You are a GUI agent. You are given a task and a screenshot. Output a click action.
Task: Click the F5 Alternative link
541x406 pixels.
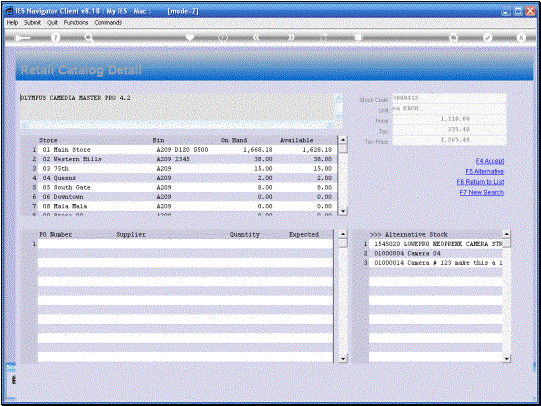click(484, 171)
